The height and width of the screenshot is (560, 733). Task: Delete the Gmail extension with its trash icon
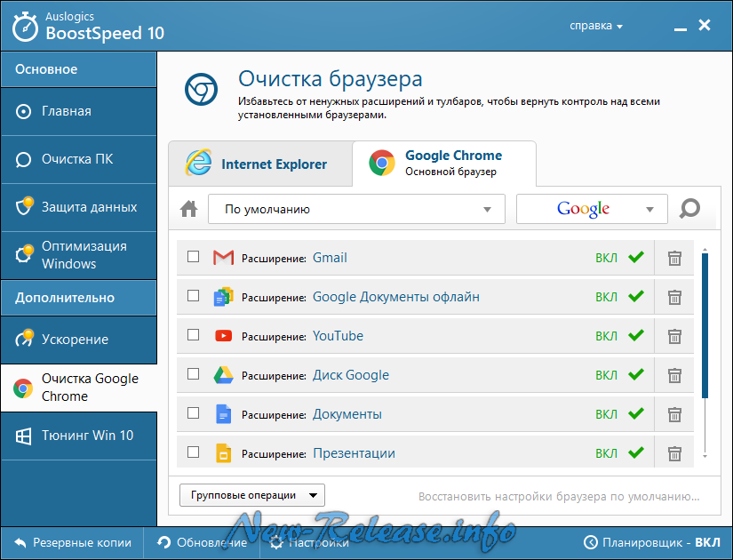(674, 258)
